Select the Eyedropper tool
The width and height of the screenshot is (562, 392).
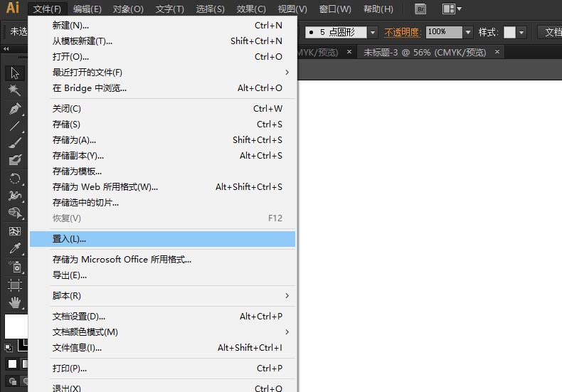14,249
